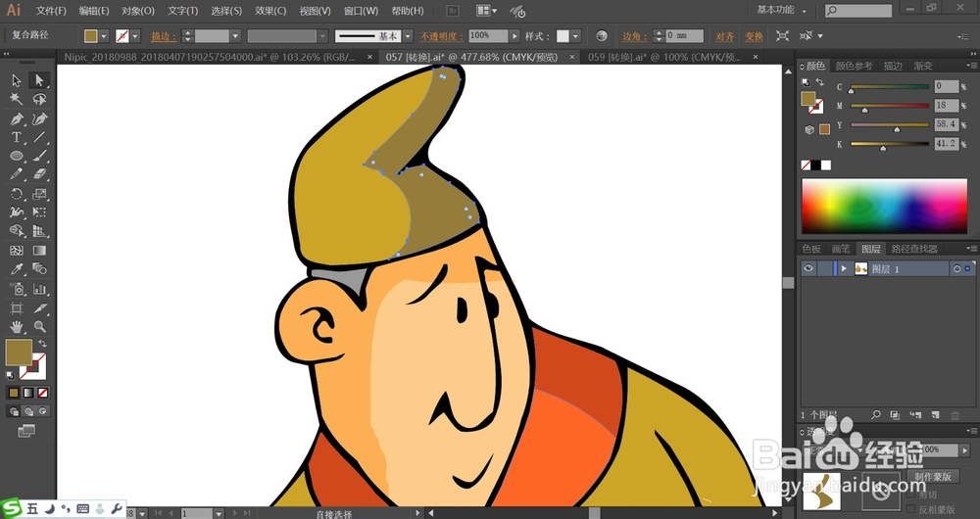
Task: Open Color panel flyout menu
Action: [x=970, y=65]
